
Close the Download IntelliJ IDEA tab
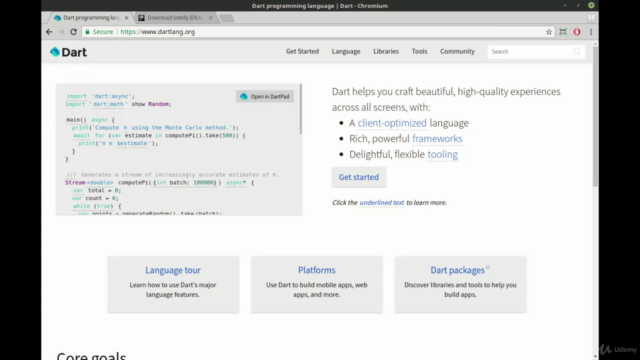(x=211, y=18)
